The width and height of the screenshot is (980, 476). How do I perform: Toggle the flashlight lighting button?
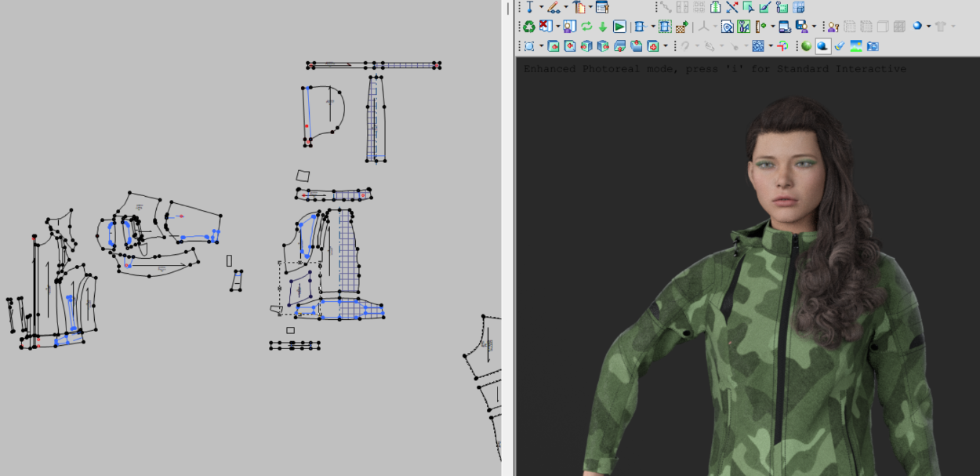point(840,46)
